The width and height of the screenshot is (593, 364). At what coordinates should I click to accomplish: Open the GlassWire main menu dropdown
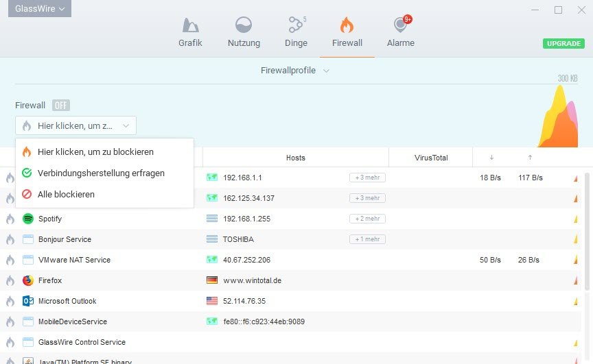pos(40,8)
